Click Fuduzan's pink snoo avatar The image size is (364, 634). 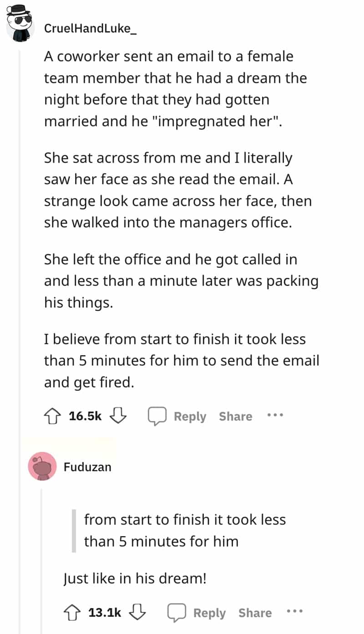[x=42, y=466]
